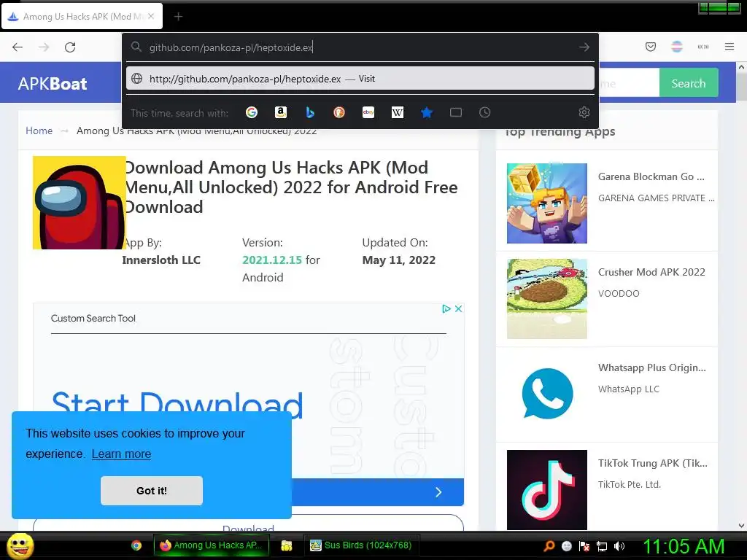Image resolution: width=747 pixels, height=560 pixels.
Task: Click the page scrollbar down arrow
Action: point(741,526)
